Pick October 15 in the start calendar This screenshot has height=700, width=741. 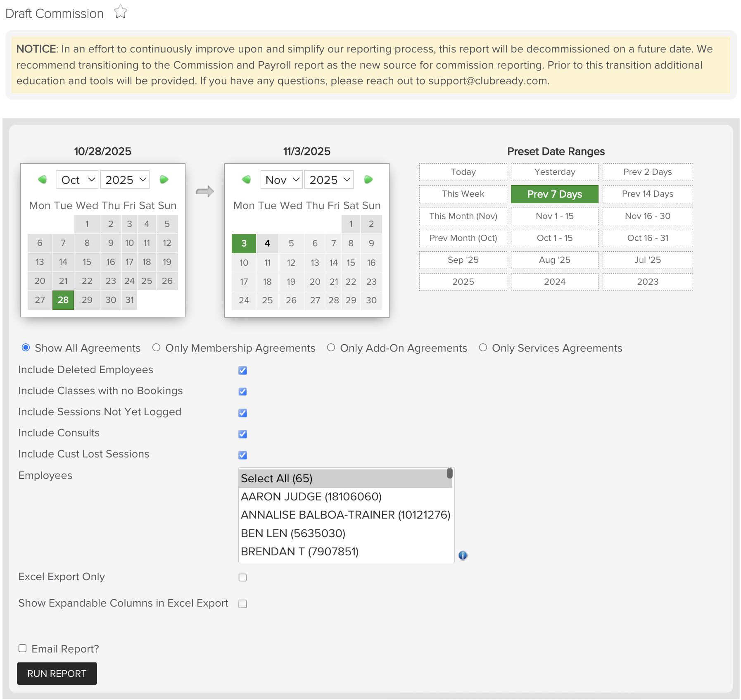[87, 262]
